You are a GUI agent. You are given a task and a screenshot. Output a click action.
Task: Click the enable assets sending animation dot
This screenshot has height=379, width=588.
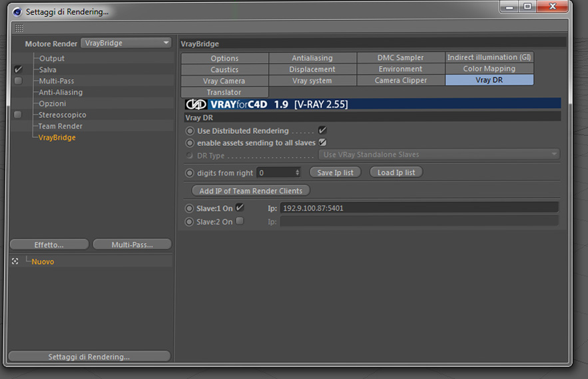coord(190,143)
